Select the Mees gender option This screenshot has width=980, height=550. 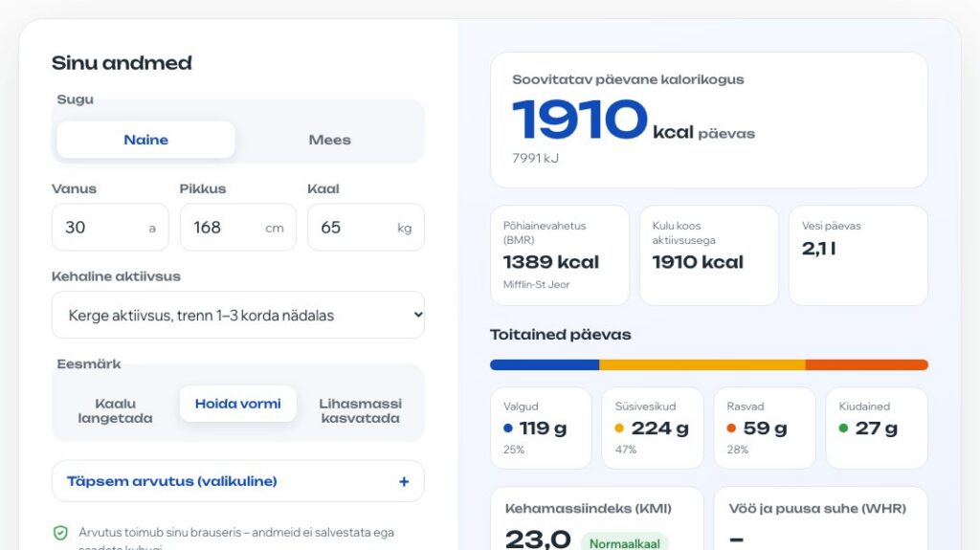pyautogui.click(x=329, y=140)
